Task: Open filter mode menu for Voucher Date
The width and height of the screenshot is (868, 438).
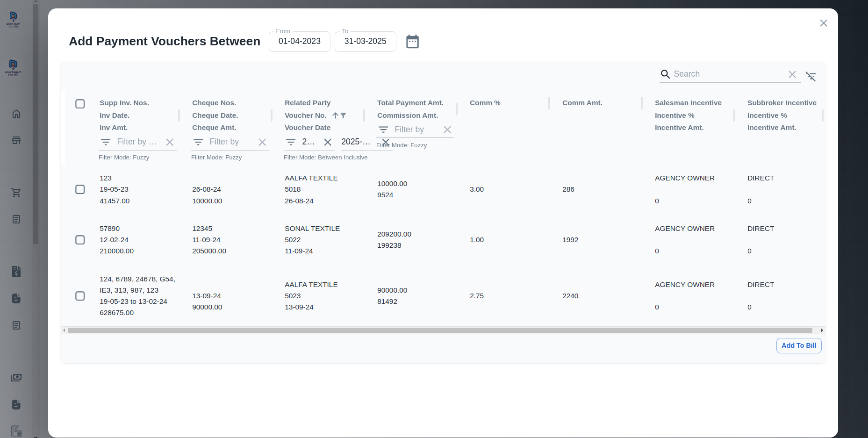Action: pos(291,142)
